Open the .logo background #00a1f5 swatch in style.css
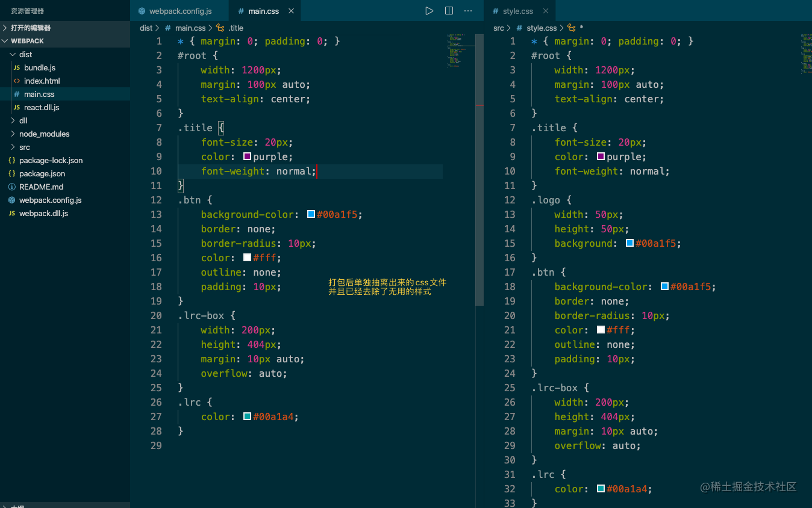 629,243
